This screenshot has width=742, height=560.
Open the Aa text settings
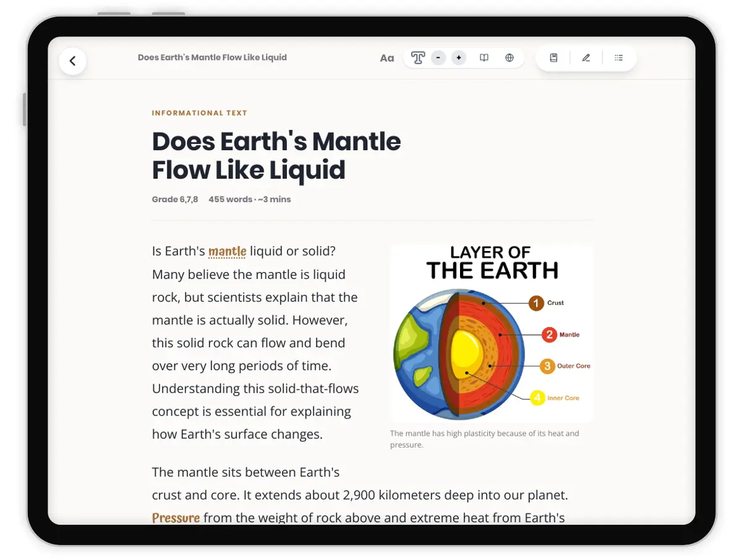387,58
